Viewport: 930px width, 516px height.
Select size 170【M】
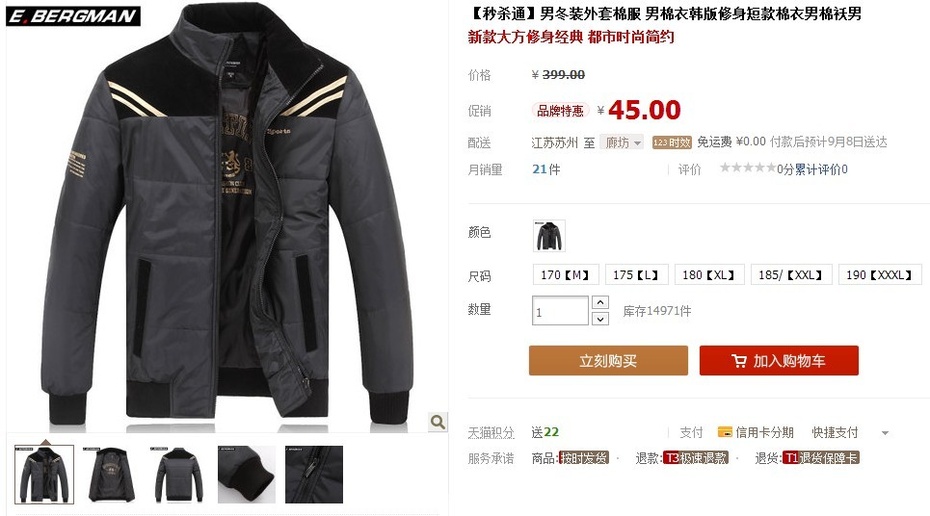(x=566, y=275)
